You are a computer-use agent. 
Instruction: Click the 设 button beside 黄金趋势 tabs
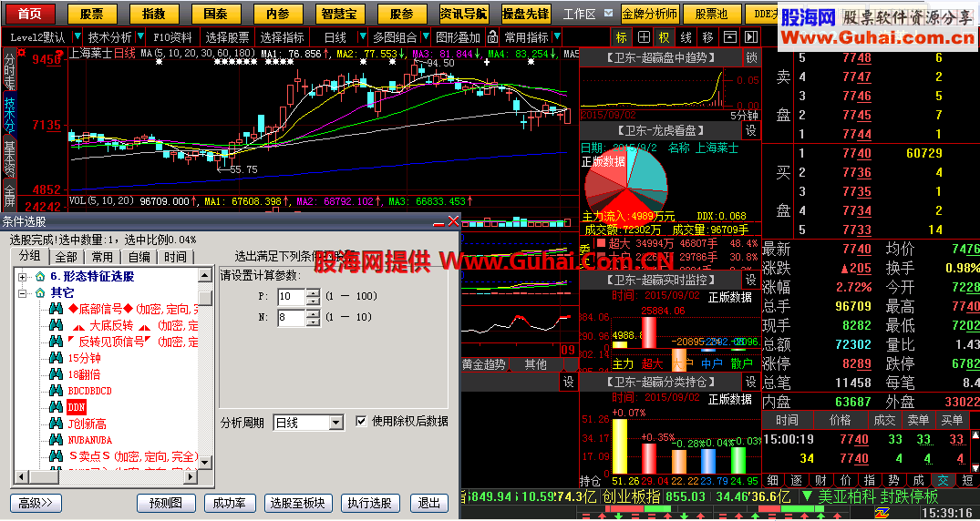click(569, 381)
